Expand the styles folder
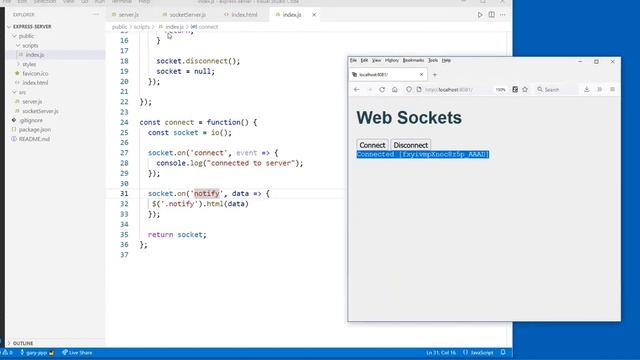The height and width of the screenshot is (360, 640). pos(27,64)
